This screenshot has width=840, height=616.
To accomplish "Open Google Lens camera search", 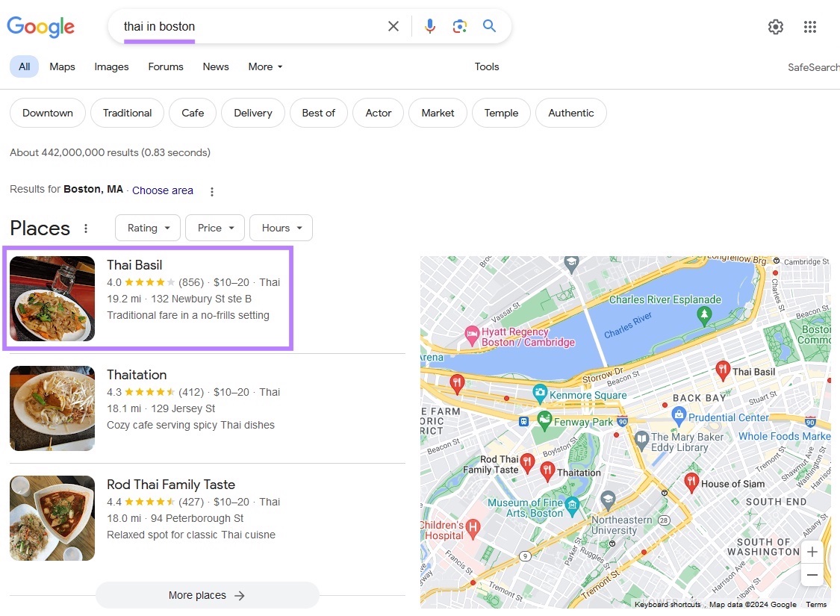I will 459,25.
